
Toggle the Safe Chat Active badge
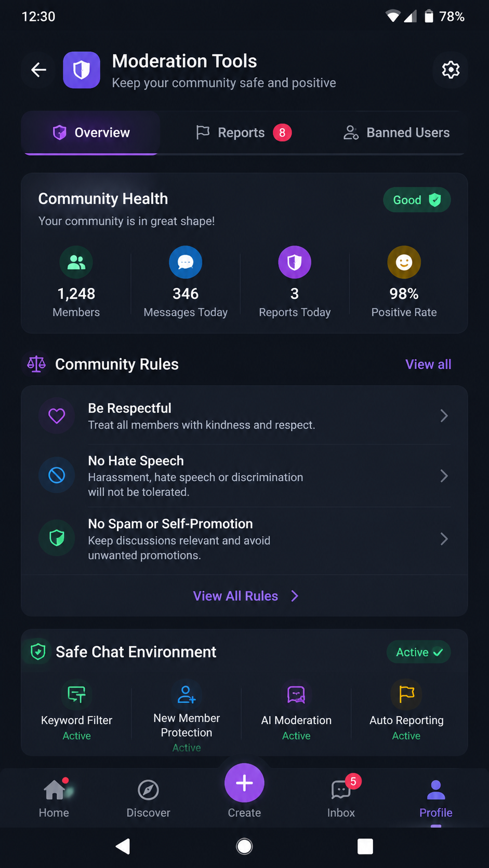point(419,652)
